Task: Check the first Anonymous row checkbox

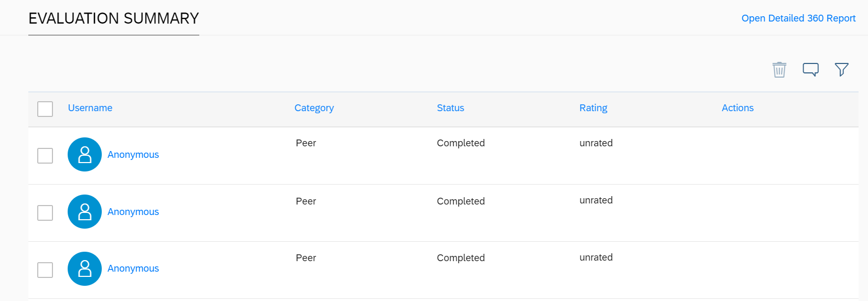Action: coord(45,156)
